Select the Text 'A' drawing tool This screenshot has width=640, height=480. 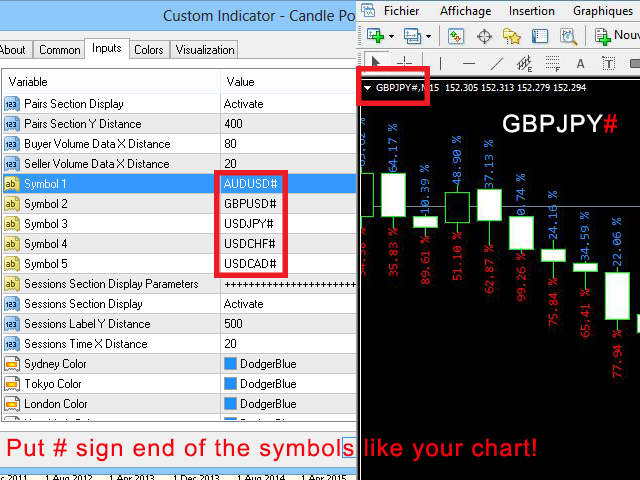[x=580, y=64]
